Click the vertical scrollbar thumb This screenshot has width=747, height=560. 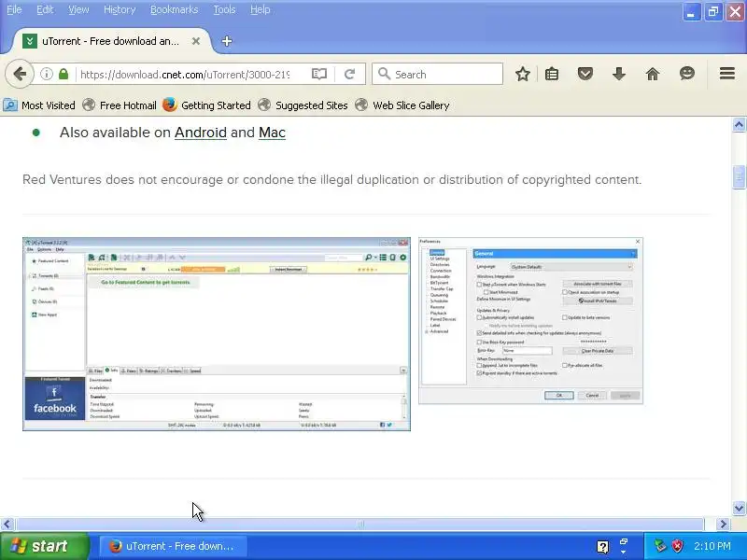pos(739,177)
